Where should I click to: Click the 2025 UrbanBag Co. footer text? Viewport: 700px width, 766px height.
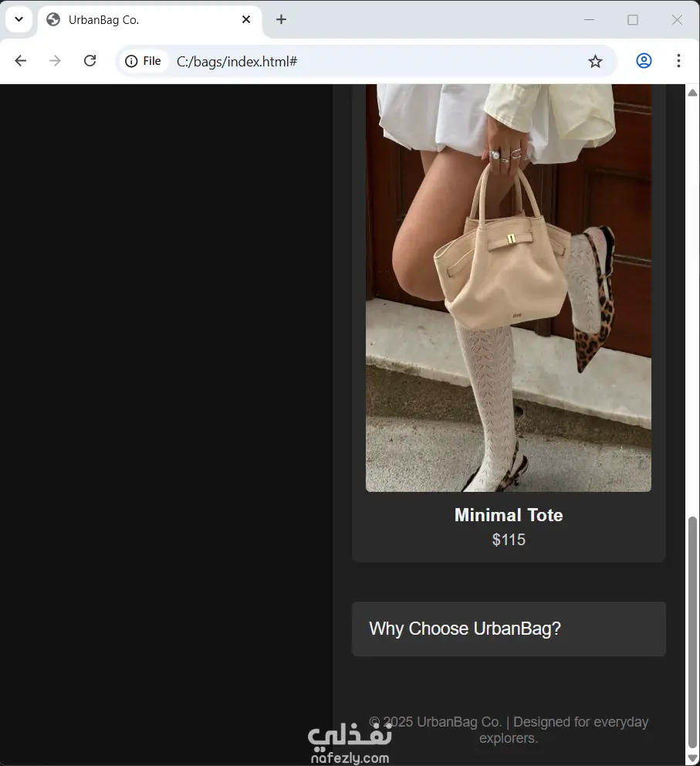pyautogui.click(x=508, y=730)
